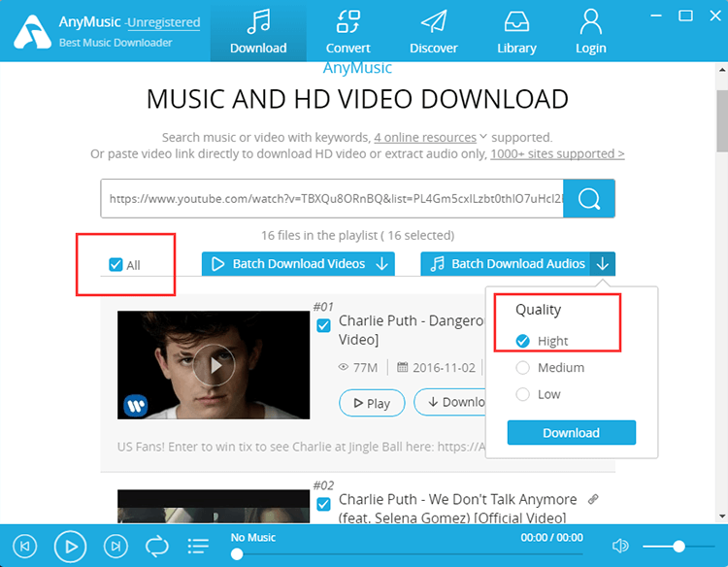The image size is (728, 567).
Task: Adjust the volume slider
Action: point(678,547)
